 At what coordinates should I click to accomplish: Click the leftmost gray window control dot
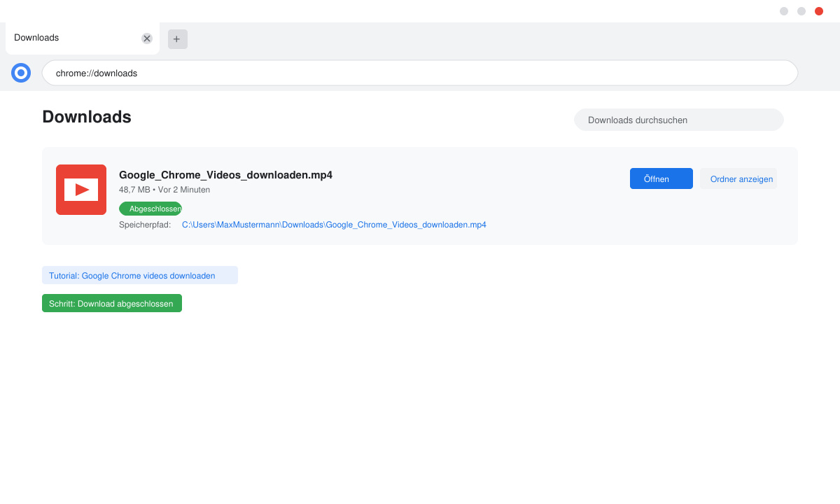[784, 11]
